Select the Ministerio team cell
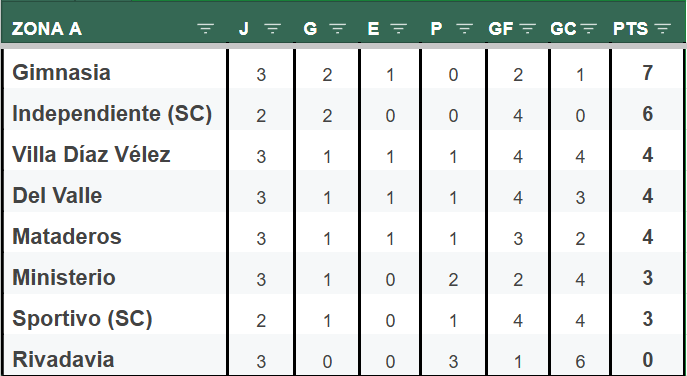This screenshot has height=376, width=687. coord(115,277)
